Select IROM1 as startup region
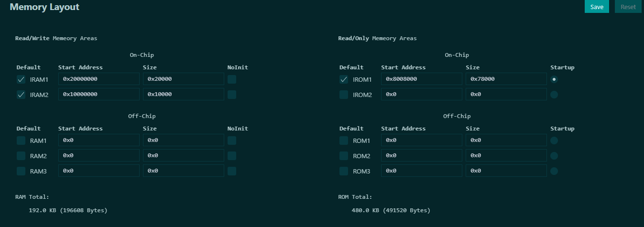 [x=554, y=79]
